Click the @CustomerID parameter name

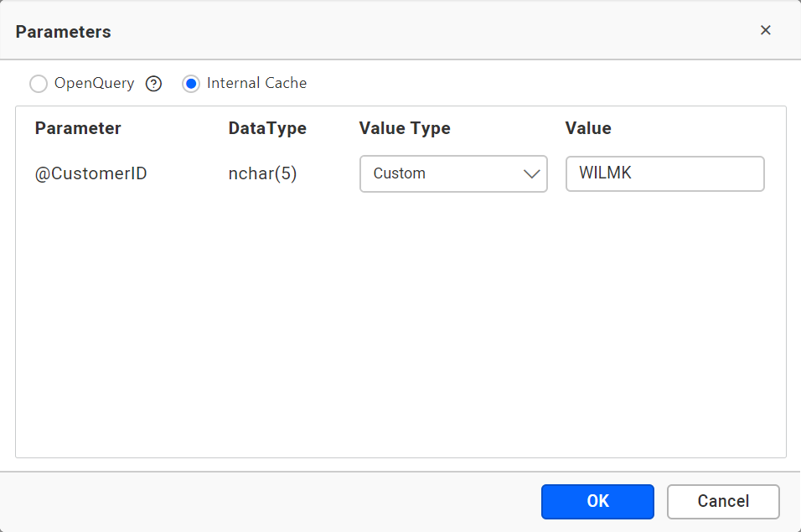90,173
